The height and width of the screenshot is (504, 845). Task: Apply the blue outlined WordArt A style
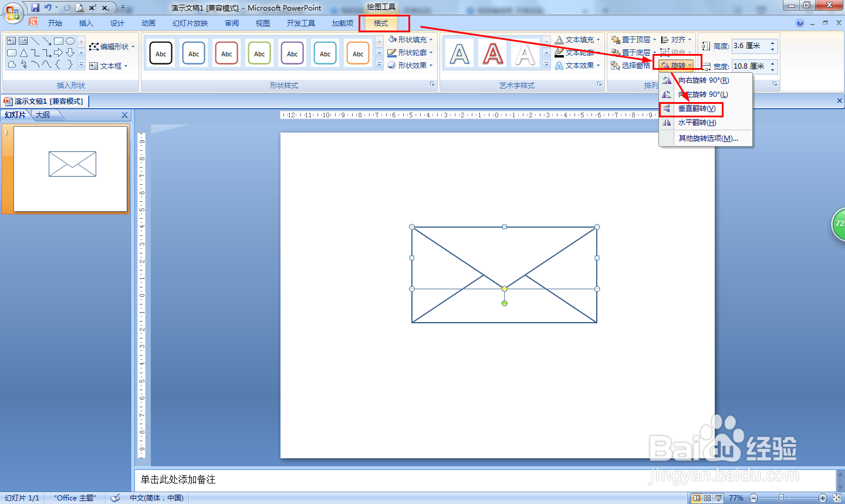click(459, 54)
